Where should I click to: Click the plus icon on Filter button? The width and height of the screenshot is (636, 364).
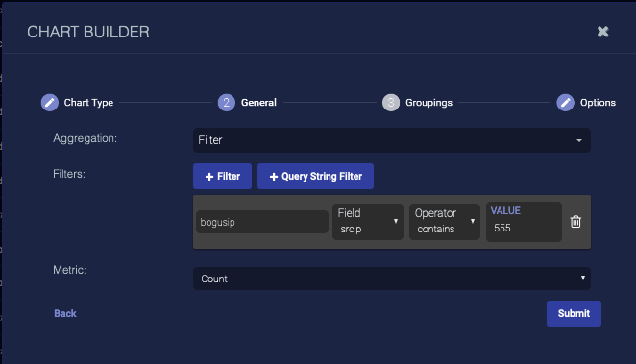(209, 177)
